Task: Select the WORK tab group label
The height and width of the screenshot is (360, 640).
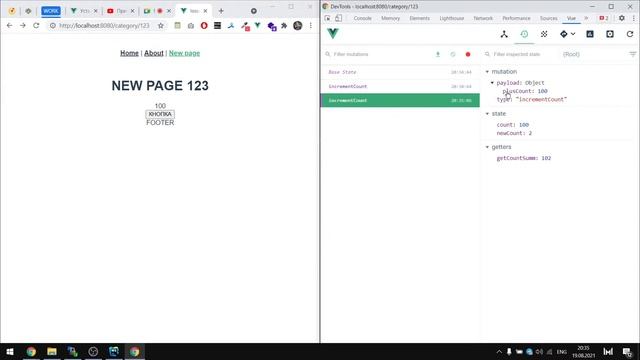Action: (x=51, y=11)
